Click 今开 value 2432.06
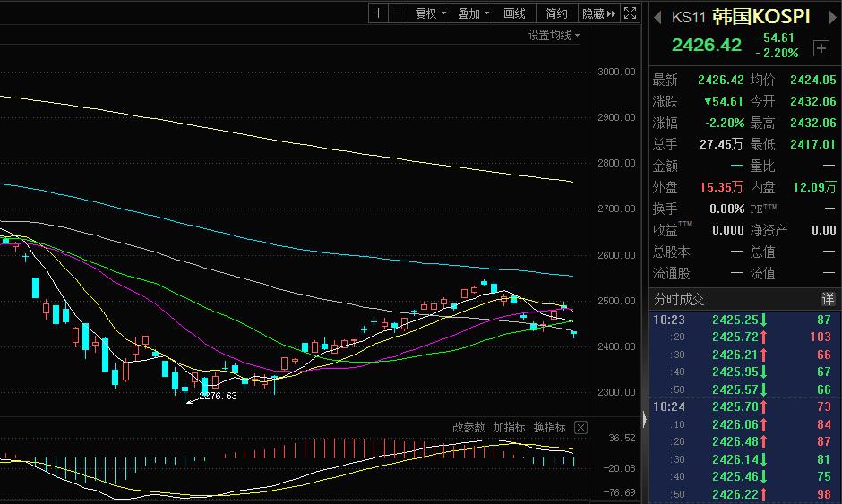 click(813, 101)
